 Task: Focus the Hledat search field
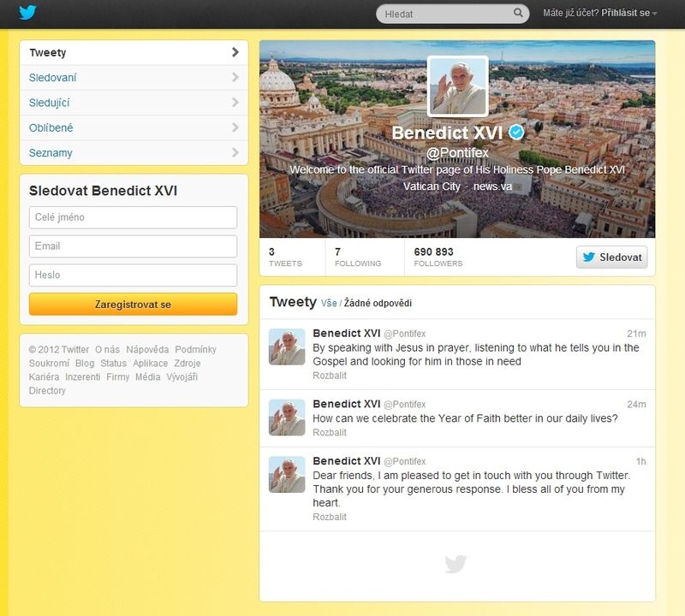(453, 14)
